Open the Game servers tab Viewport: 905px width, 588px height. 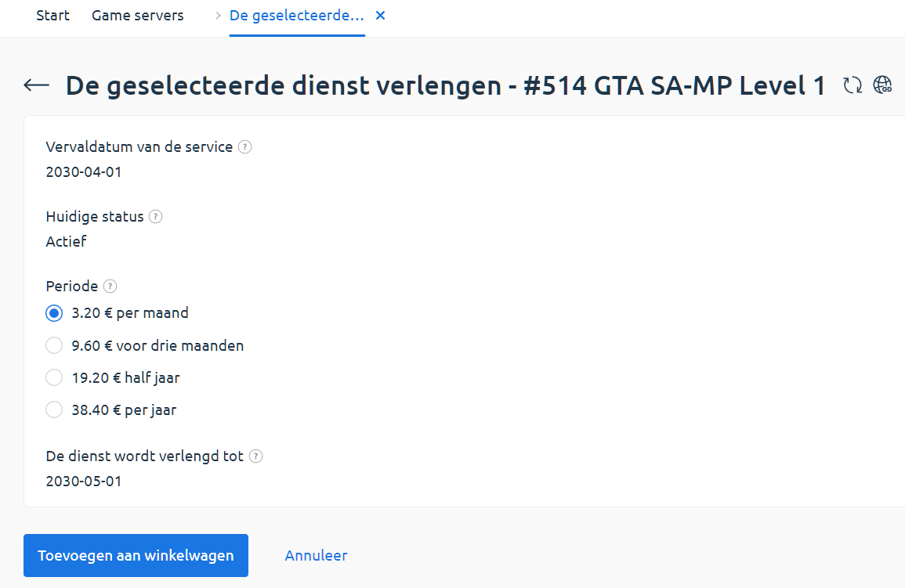pyautogui.click(x=138, y=16)
